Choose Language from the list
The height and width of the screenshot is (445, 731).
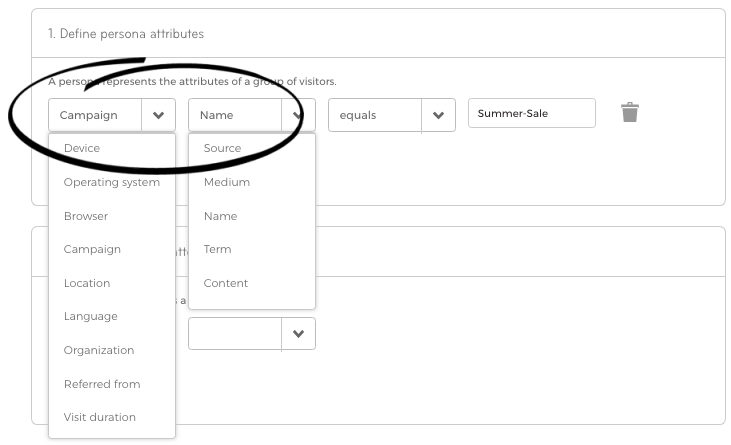point(91,316)
